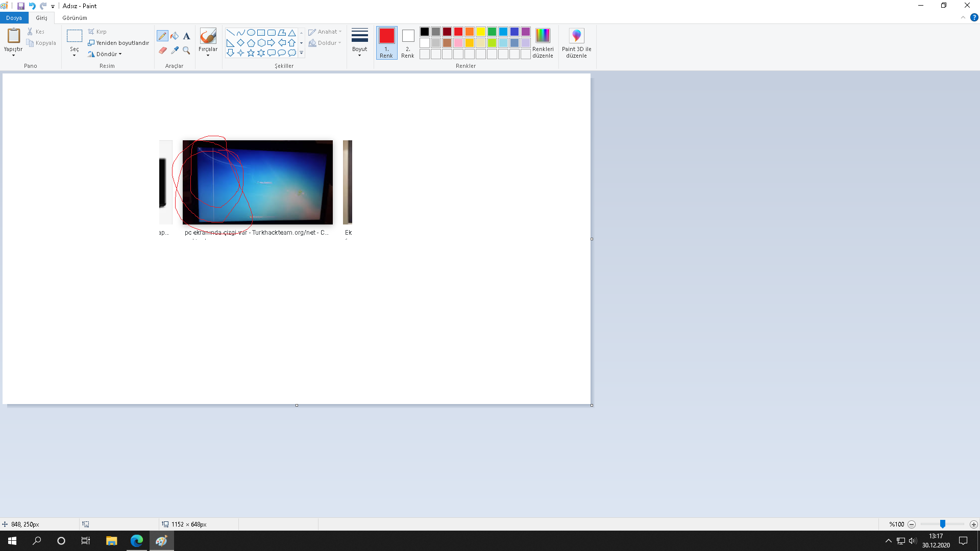Switch to the Görünüm tab
The height and width of the screenshot is (551, 980).
(75, 18)
